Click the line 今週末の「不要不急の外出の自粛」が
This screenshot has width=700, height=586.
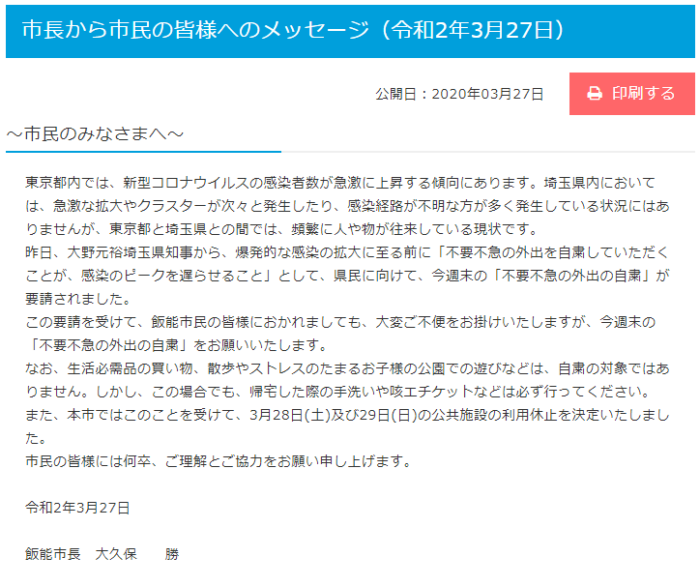(x=550, y=276)
